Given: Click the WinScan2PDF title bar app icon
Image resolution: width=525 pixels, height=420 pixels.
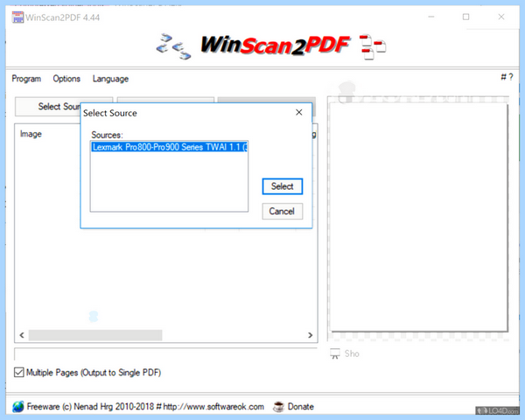Looking at the screenshot, I should tap(17, 17).
